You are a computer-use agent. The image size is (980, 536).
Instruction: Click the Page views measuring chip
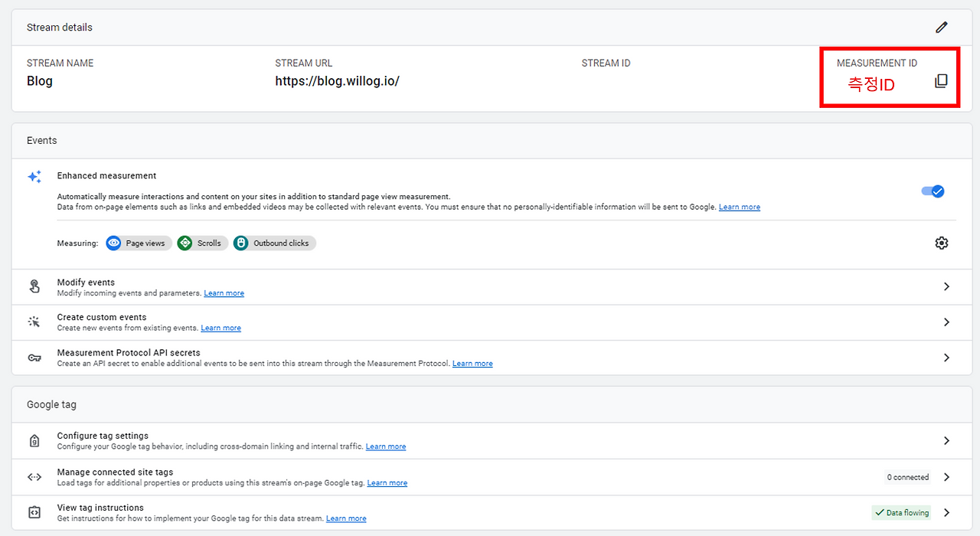(139, 243)
